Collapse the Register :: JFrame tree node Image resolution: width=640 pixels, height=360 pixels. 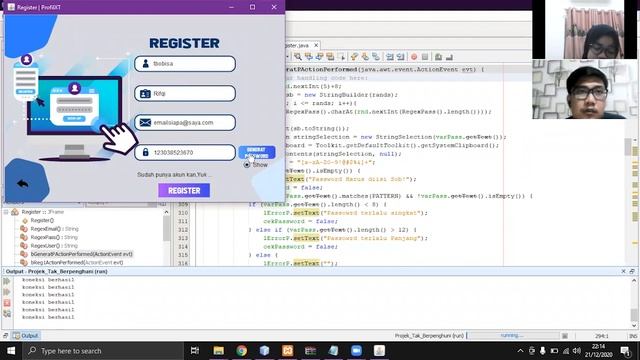pyautogui.click(x=6, y=212)
